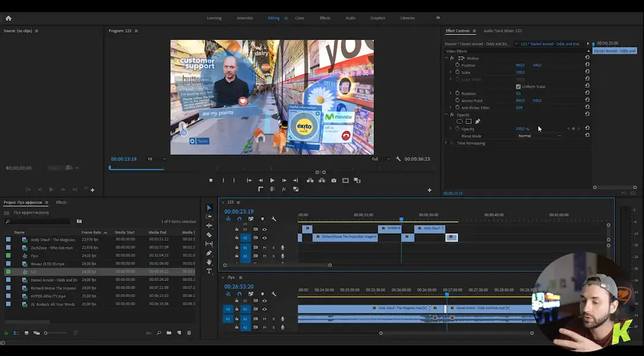This screenshot has height=356, width=644.
Task: Open the Fit zoom level dropdown
Action: (157, 159)
